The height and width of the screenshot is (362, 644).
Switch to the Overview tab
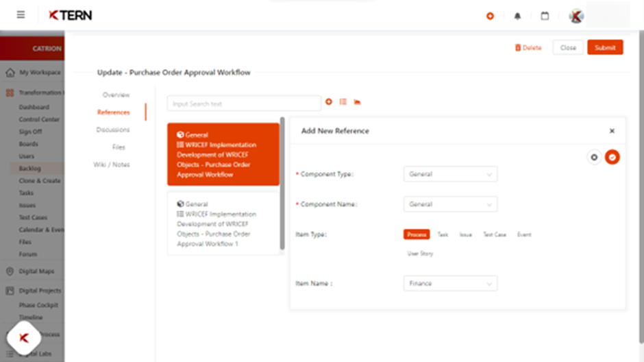pos(116,95)
